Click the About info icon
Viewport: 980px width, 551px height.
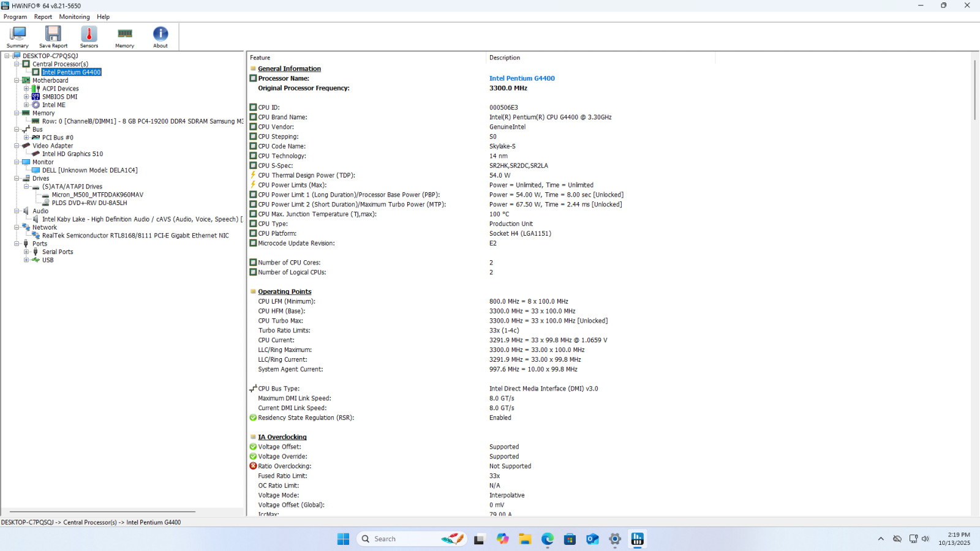point(160,37)
